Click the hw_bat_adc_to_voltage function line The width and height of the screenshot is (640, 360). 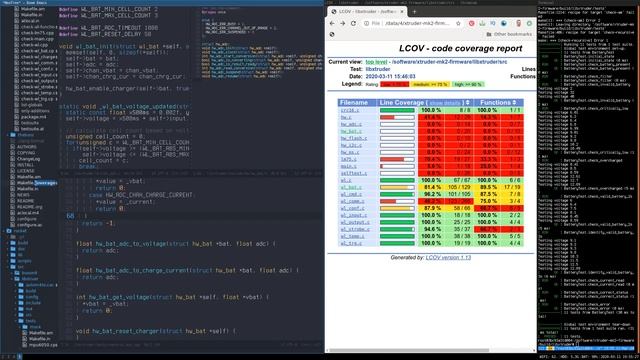tap(176, 244)
